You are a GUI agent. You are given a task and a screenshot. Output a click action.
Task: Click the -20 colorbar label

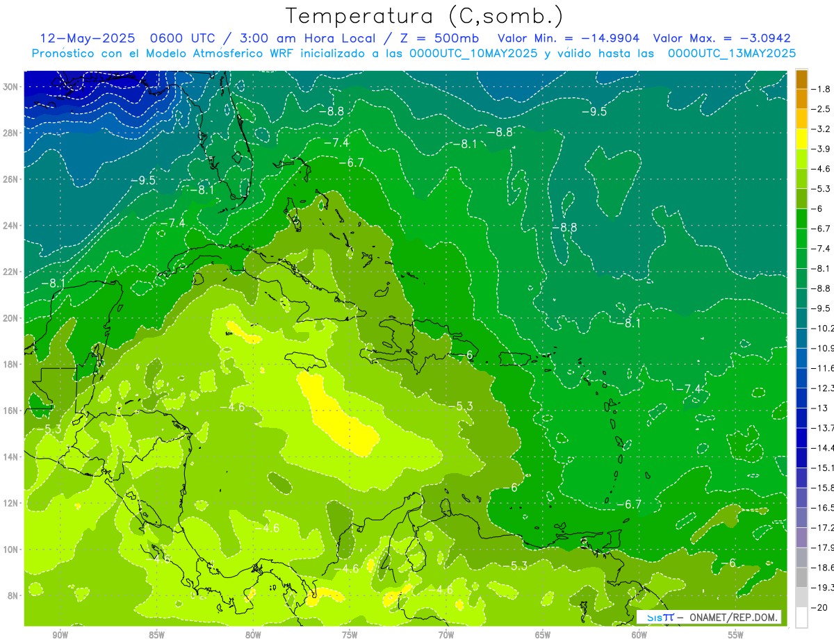(x=820, y=607)
